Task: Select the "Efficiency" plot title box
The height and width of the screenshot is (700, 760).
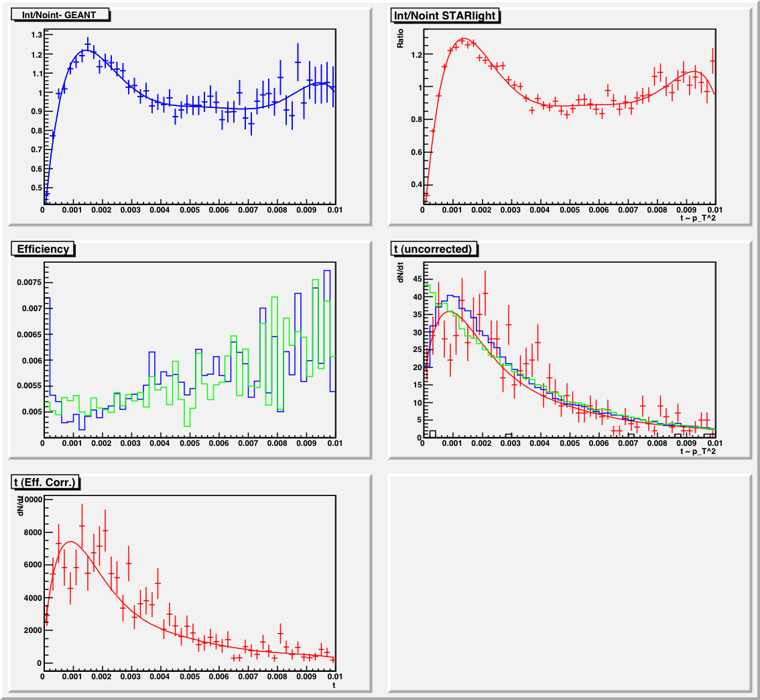Action: [43, 249]
